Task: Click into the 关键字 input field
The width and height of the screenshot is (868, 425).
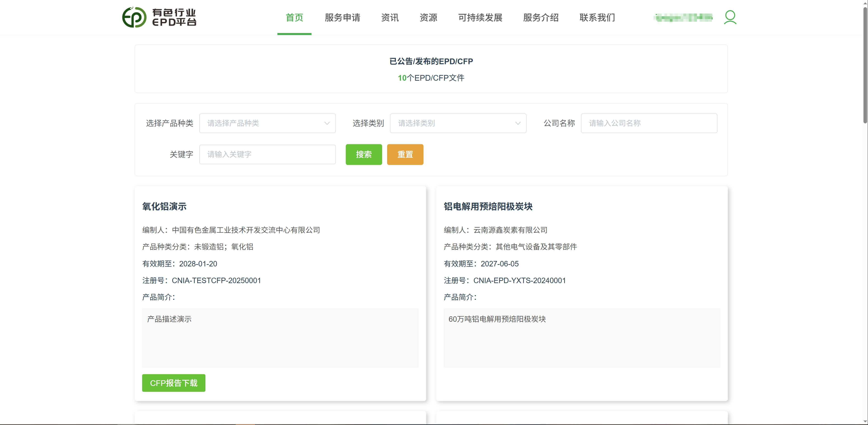Action: coord(267,155)
